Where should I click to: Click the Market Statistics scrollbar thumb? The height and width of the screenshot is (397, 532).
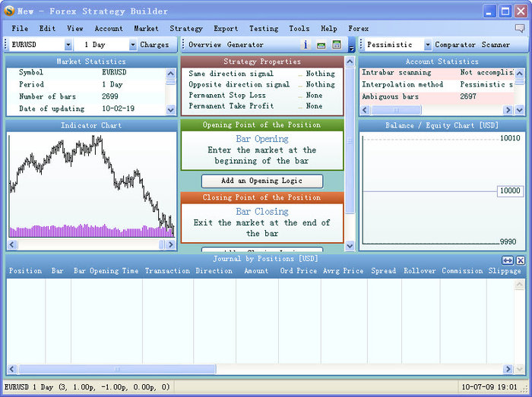point(171,82)
